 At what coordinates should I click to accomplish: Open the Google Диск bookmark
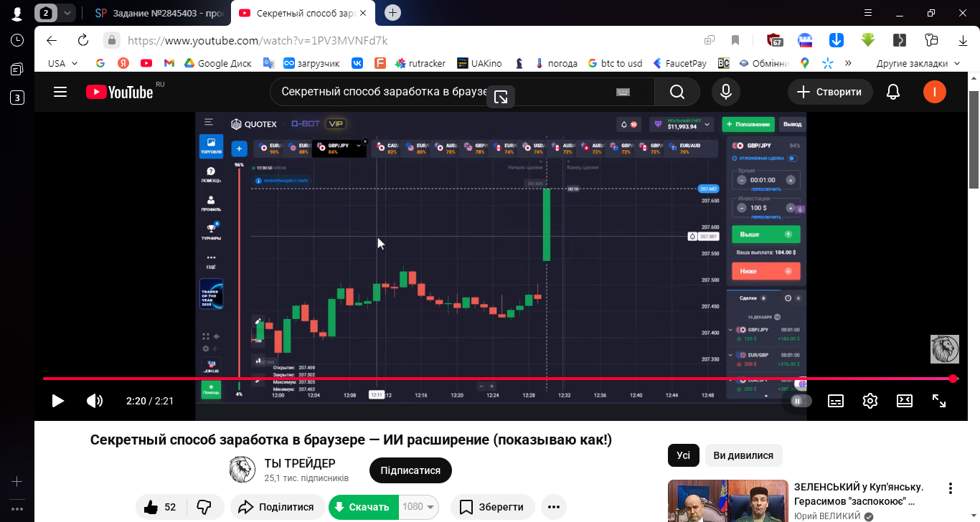217,63
